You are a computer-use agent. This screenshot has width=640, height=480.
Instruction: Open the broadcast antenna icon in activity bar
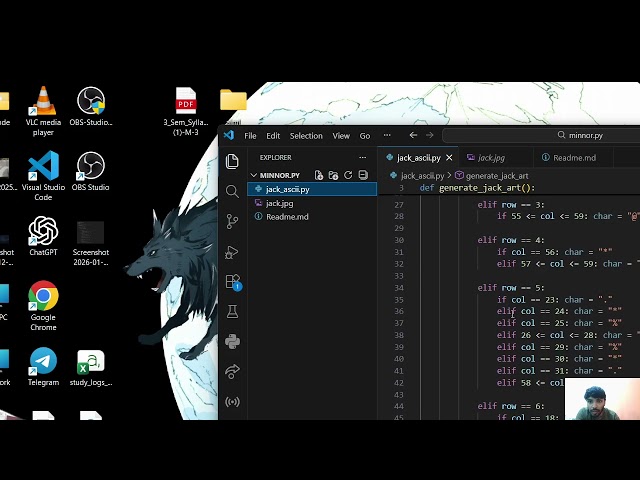click(x=232, y=402)
